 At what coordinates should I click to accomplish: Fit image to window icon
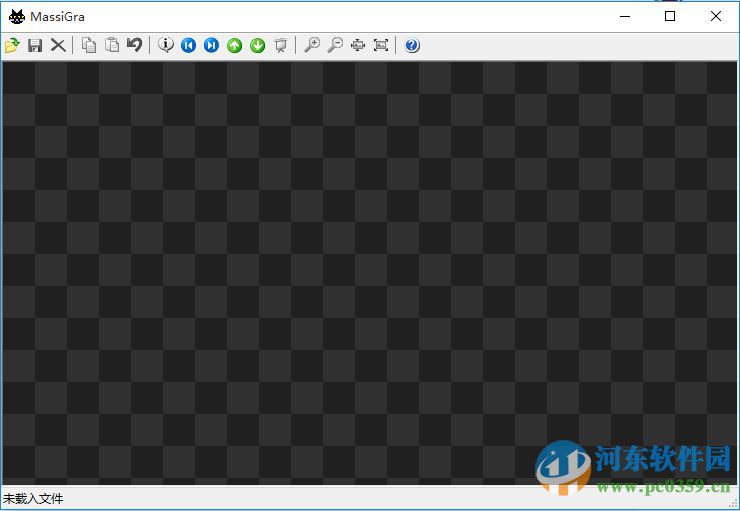point(358,45)
